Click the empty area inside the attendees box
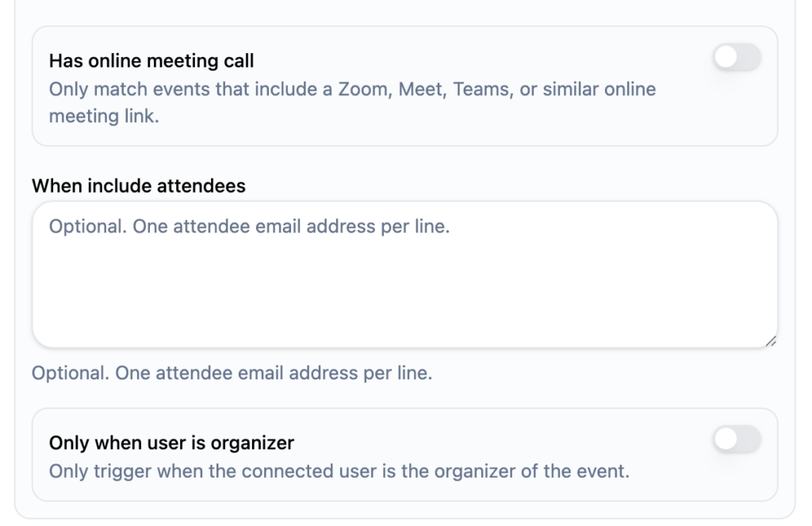 click(404, 301)
